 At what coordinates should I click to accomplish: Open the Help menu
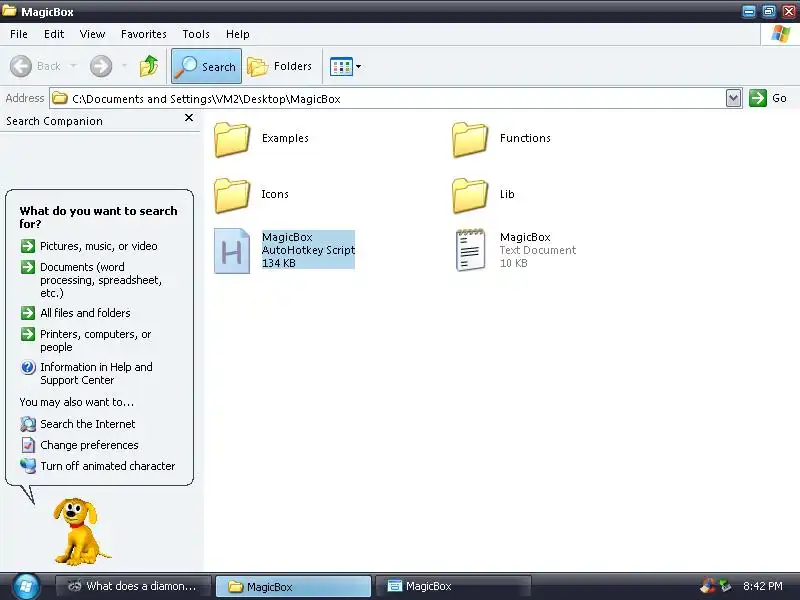[238, 34]
